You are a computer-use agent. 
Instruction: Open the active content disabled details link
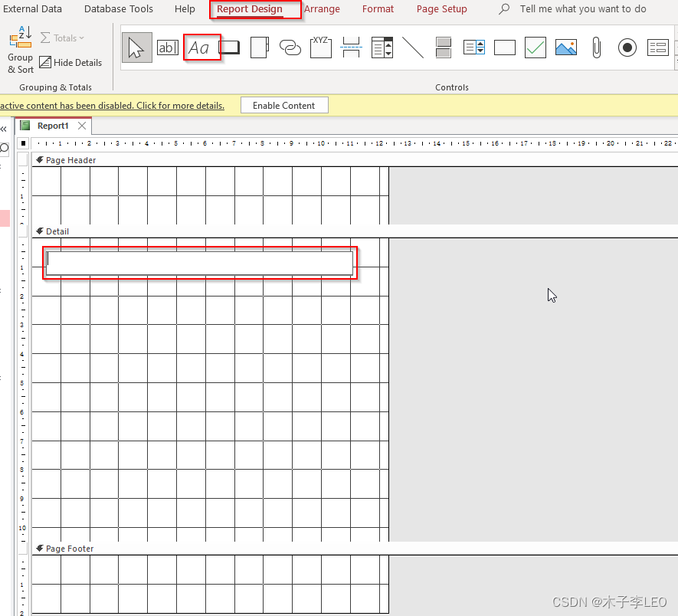point(112,106)
